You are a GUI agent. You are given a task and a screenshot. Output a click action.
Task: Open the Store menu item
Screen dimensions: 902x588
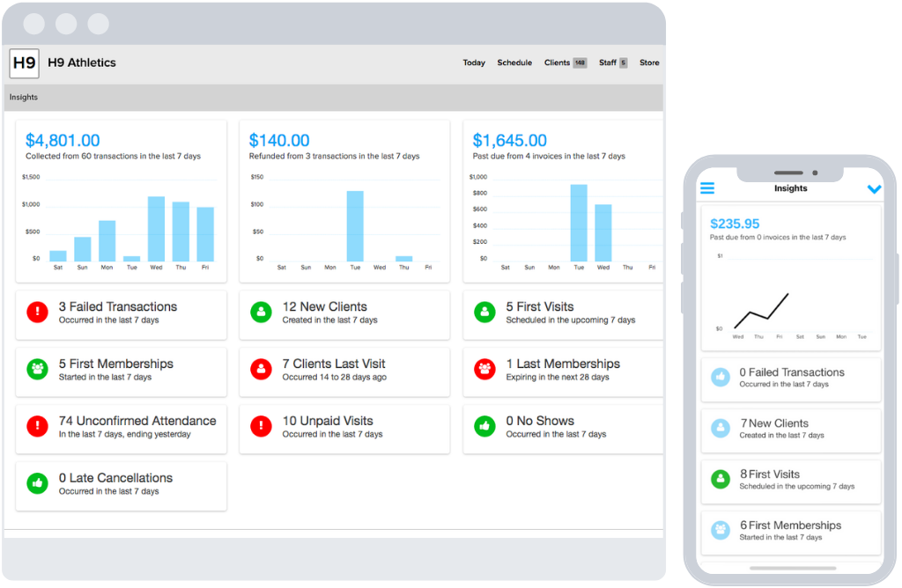pos(649,62)
